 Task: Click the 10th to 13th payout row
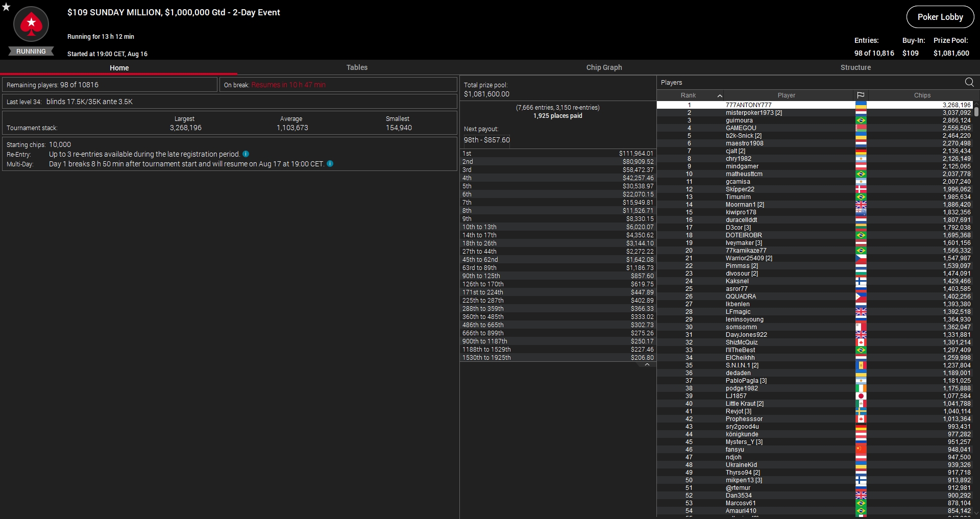click(x=557, y=227)
